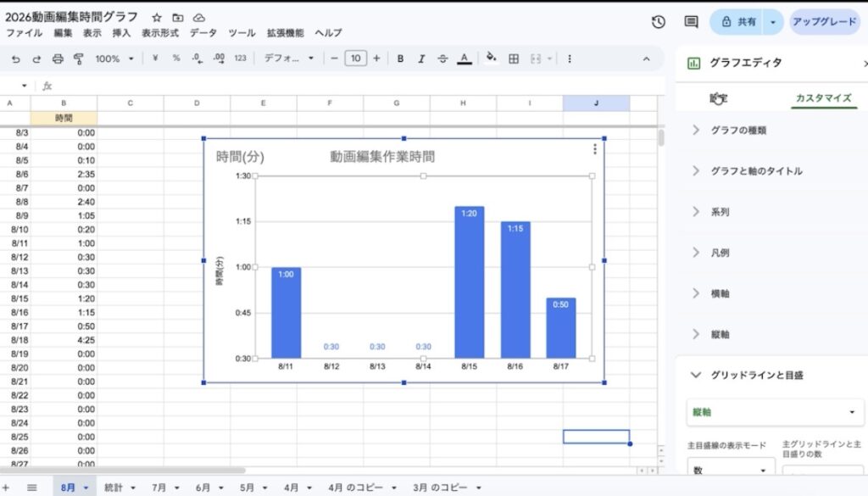Open the zoom 100% dropdown
The width and height of the screenshot is (868, 496).
(x=114, y=59)
